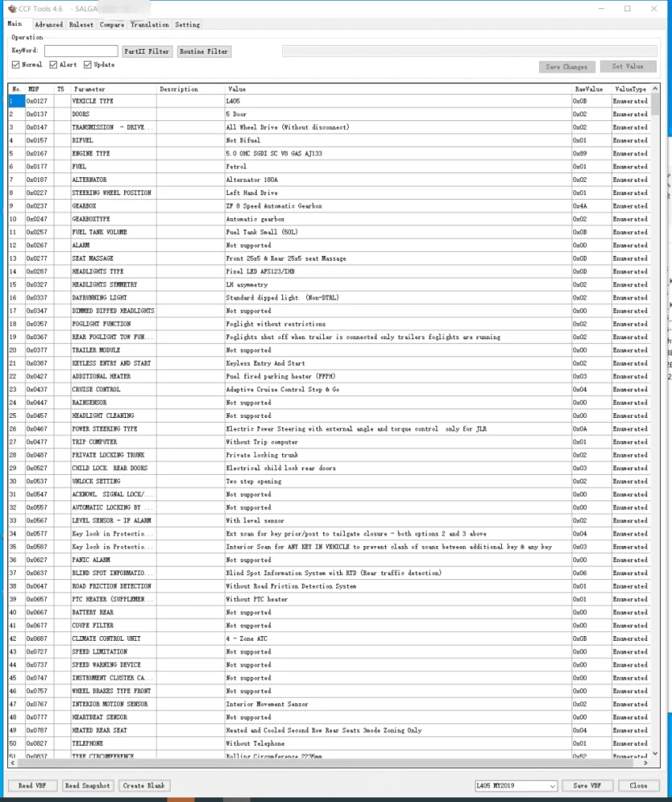Open the Compare tab
The image size is (672, 802).
(111, 25)
